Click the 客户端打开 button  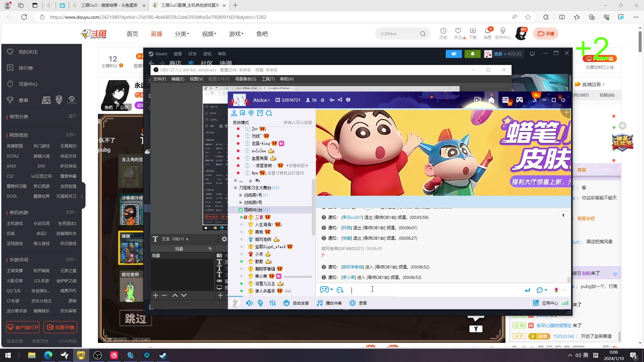22,327
